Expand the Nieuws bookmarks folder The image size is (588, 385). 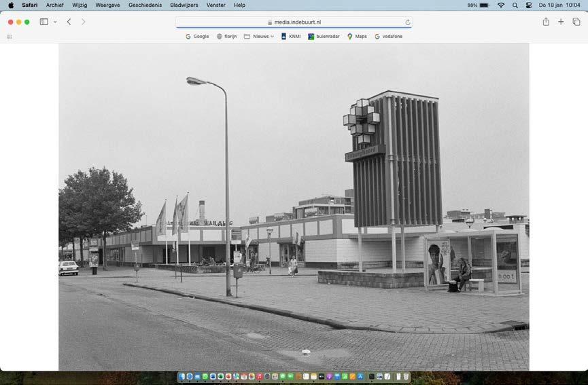pos(259,37)
